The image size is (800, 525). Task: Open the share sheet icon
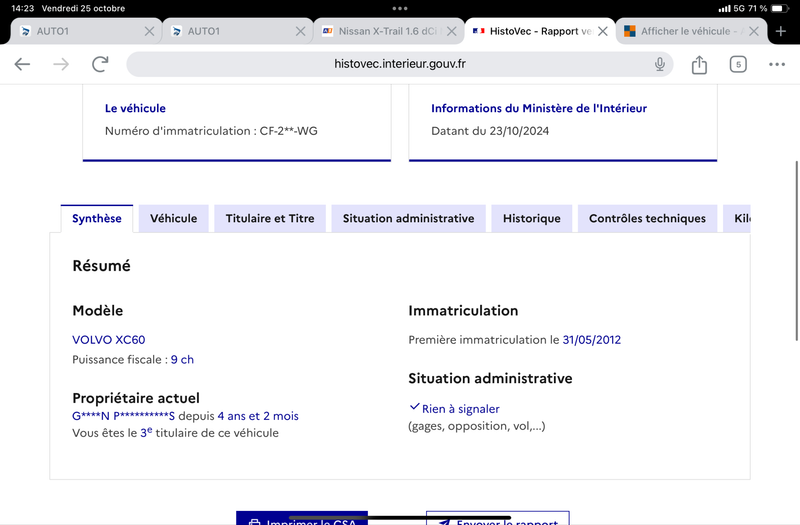699,64
